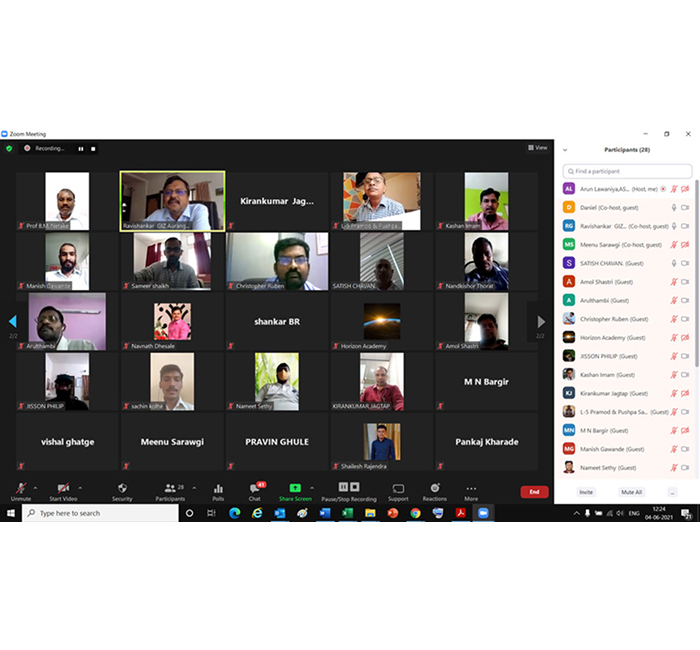
Task: Open the Security shield options
Action: coord(122,490)
